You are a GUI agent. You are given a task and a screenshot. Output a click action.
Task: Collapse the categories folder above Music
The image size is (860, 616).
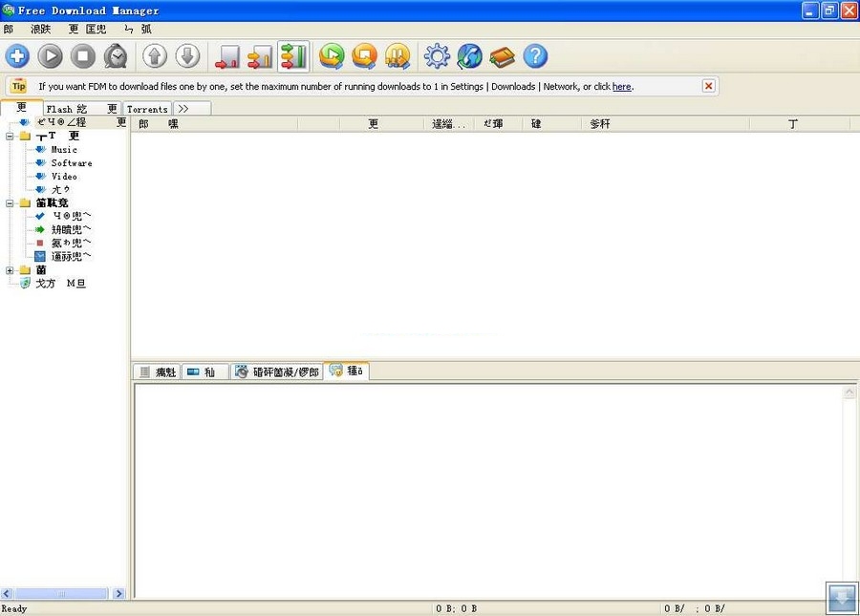click(10, 136)
